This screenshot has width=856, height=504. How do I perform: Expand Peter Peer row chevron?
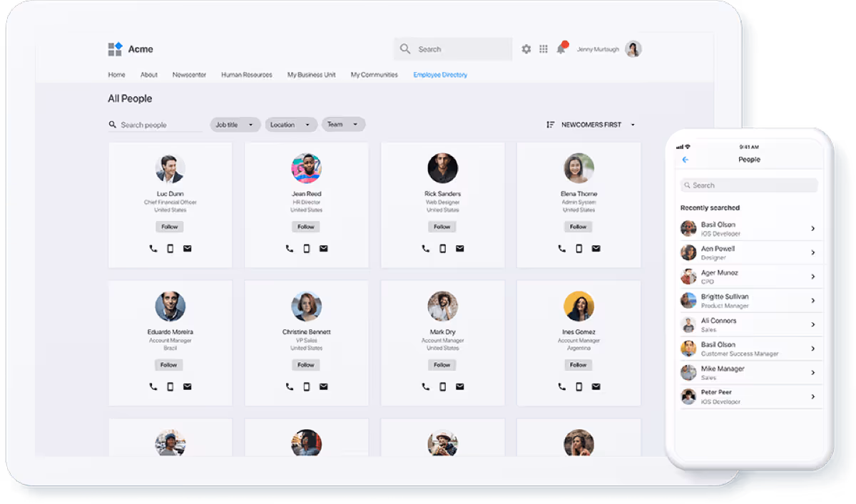coord(813,396)
